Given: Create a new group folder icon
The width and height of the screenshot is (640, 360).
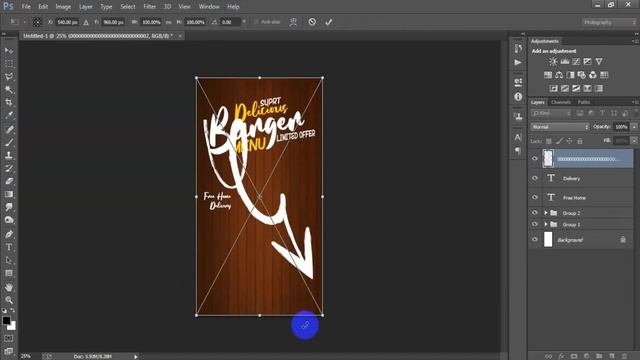Looking at the screenshot, I should tap(599, 356).
